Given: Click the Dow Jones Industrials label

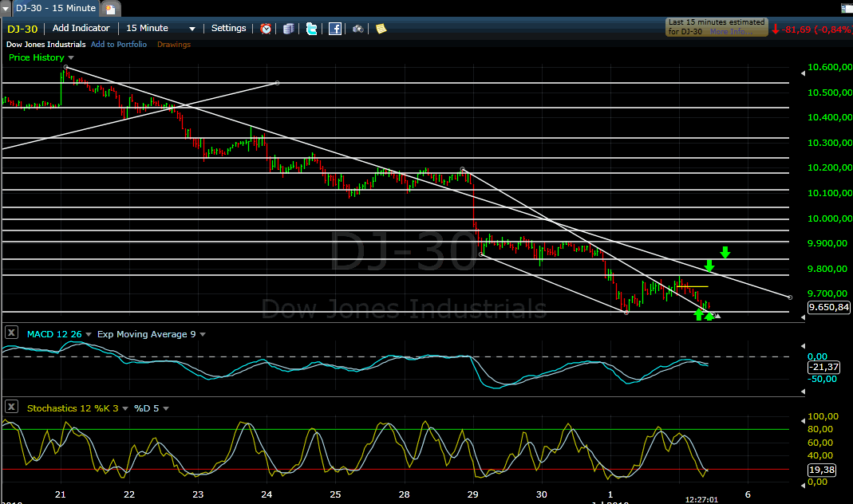Looking at the screenshot, I should click(x=45, y=45).
